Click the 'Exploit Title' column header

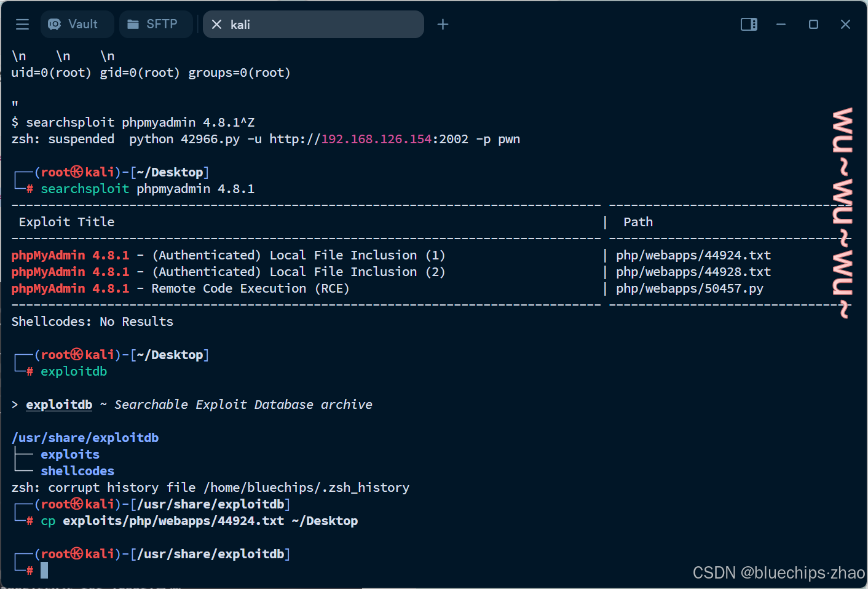pyautogui.click(x=66, y=222)
